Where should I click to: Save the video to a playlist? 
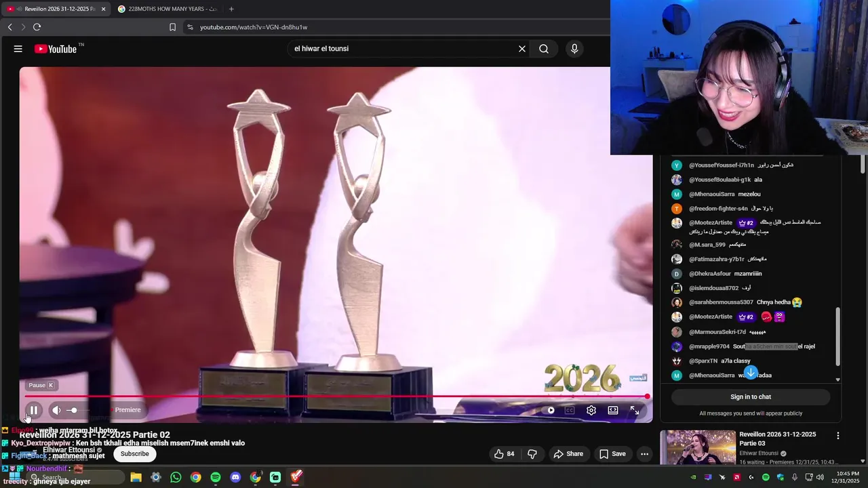pos(612,454)
